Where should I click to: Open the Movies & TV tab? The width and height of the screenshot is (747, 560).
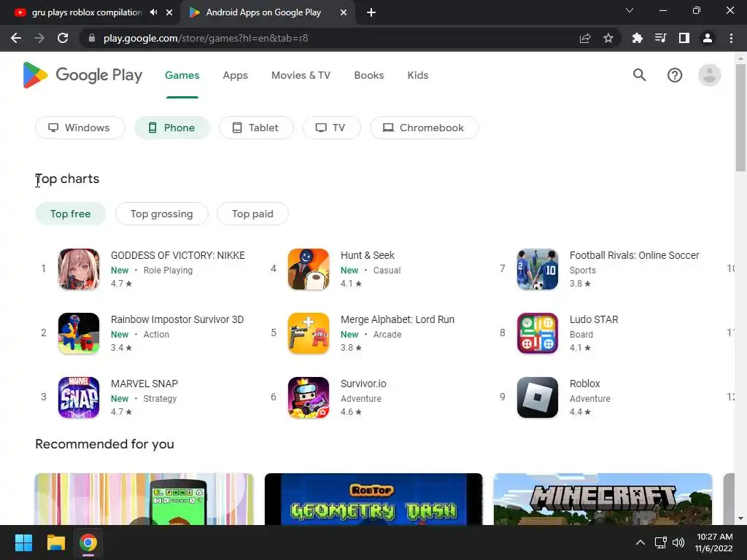tap(301, 75)
